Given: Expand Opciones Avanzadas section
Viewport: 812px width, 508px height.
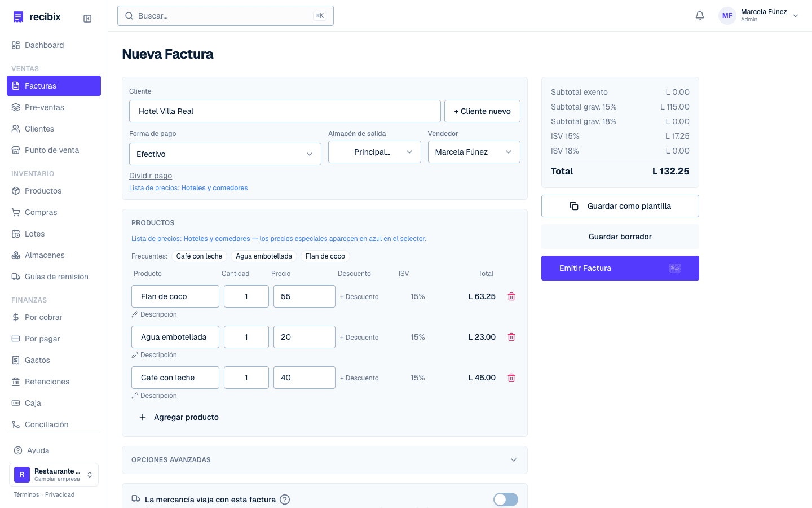Looking at the screenshot, I should tap(325, 460).
